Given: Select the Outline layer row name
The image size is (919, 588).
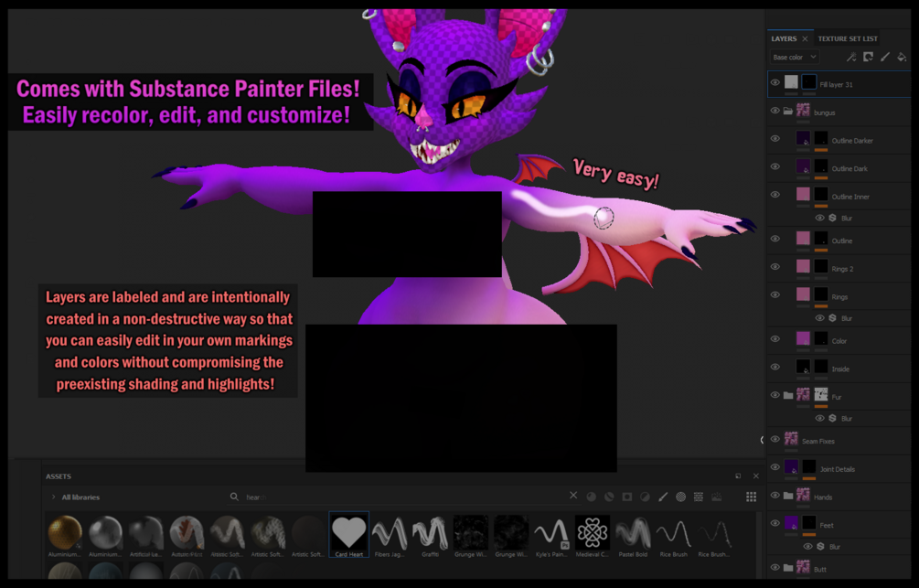Looking at the screenshot, I should pos(841,241).
